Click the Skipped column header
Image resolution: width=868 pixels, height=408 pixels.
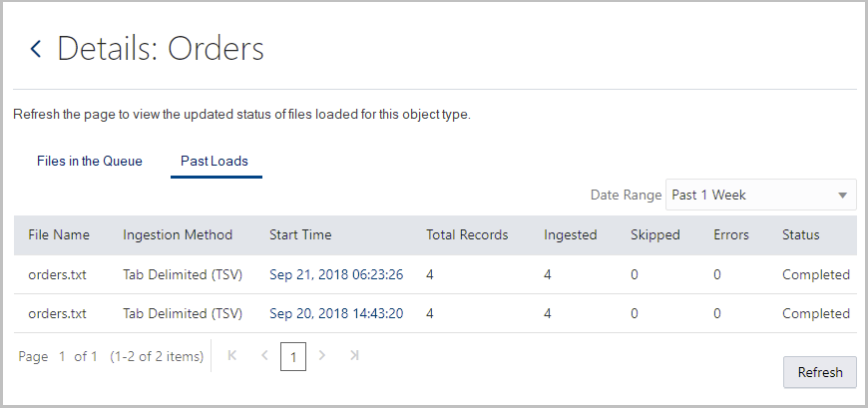[654, 235]
